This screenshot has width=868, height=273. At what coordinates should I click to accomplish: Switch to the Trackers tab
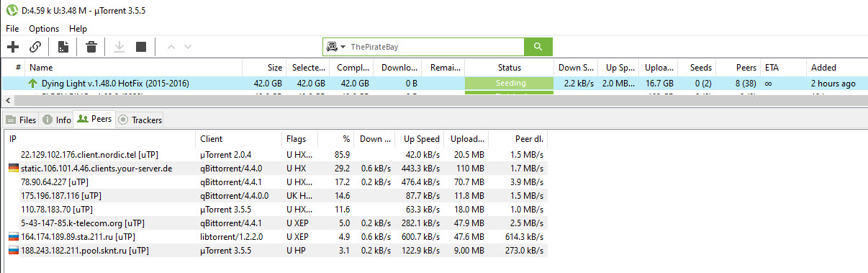[140, 120]
